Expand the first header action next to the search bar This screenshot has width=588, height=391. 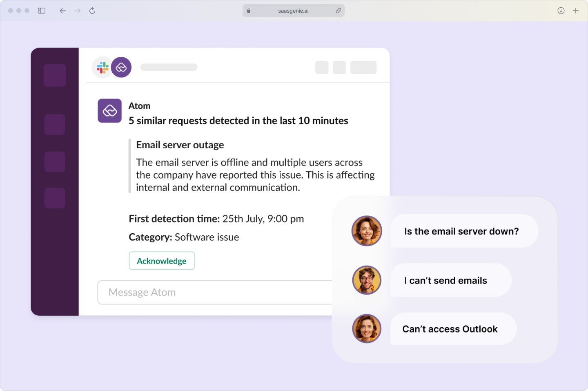[322, 67]
